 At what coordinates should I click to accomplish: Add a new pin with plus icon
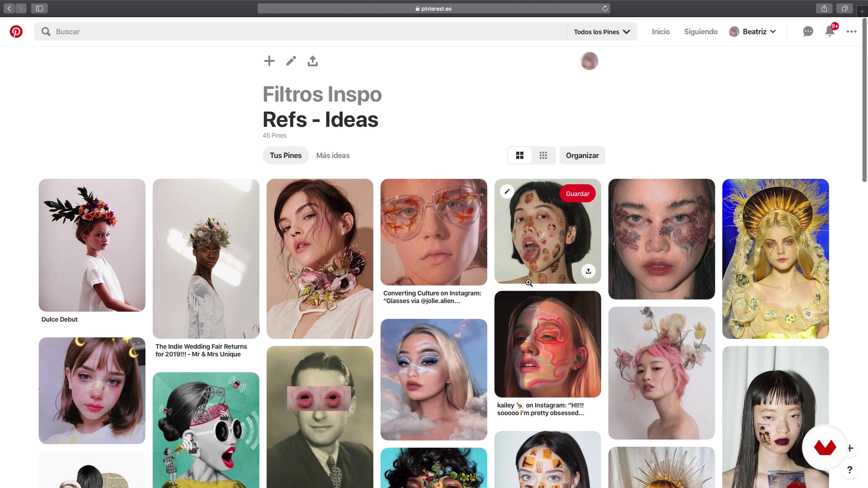[x=269, y=61]
